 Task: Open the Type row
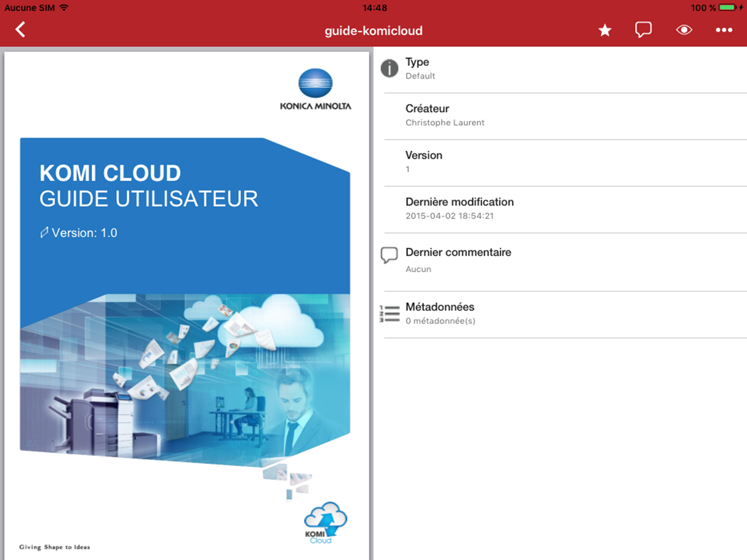tap(560, 69)
